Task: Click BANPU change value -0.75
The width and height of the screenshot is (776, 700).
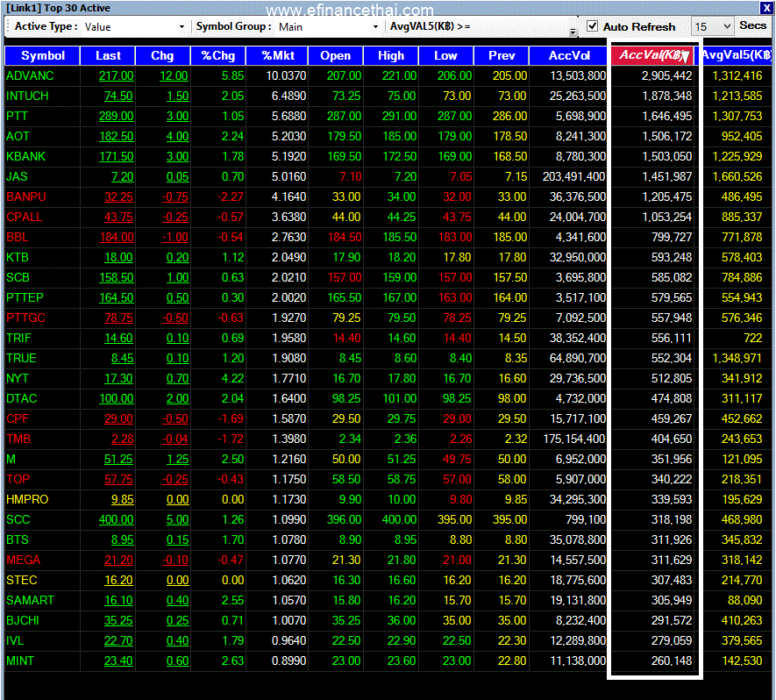Action: pyautogui.click(x=175, y=197)
